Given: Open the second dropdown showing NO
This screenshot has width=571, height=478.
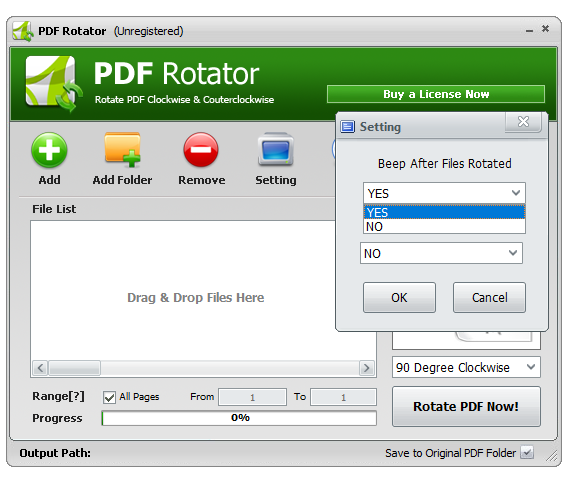Looking at the screenshot, I should 441,253.
